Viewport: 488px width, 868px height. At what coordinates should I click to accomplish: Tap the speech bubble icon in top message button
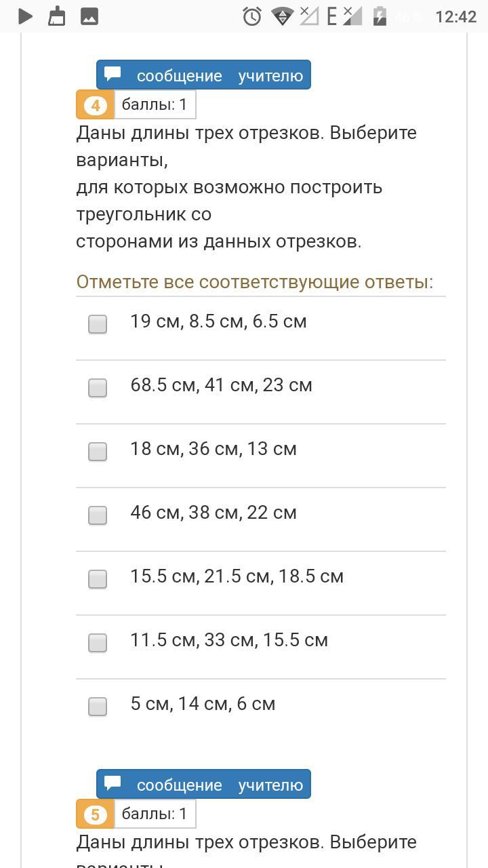[x=113, y=74]
